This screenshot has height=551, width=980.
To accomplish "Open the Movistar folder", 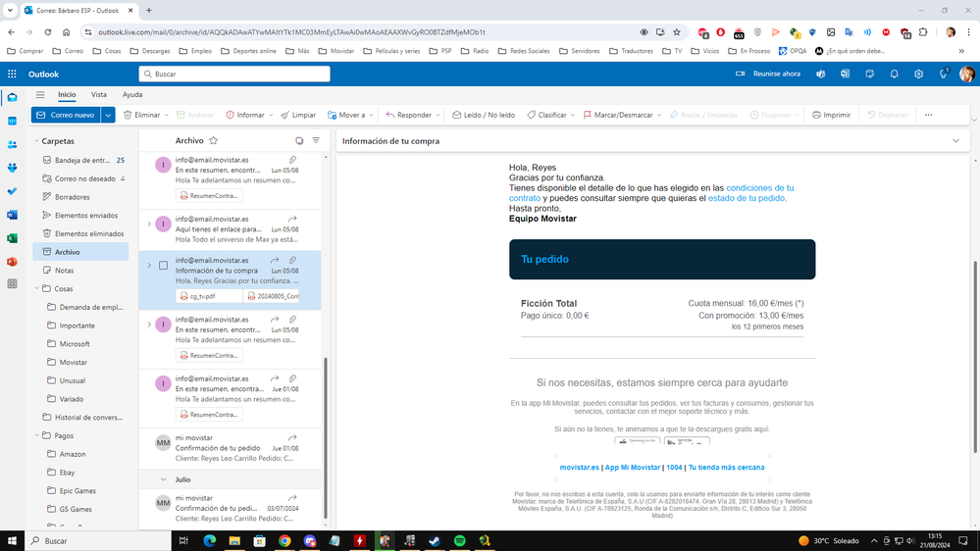I will tap(80, 363).
